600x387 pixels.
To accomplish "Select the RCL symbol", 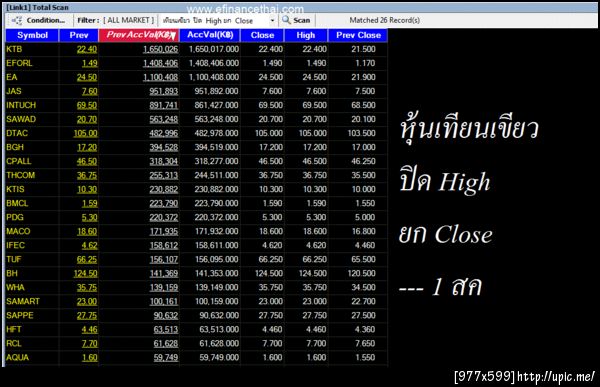I will pos(14,343).
